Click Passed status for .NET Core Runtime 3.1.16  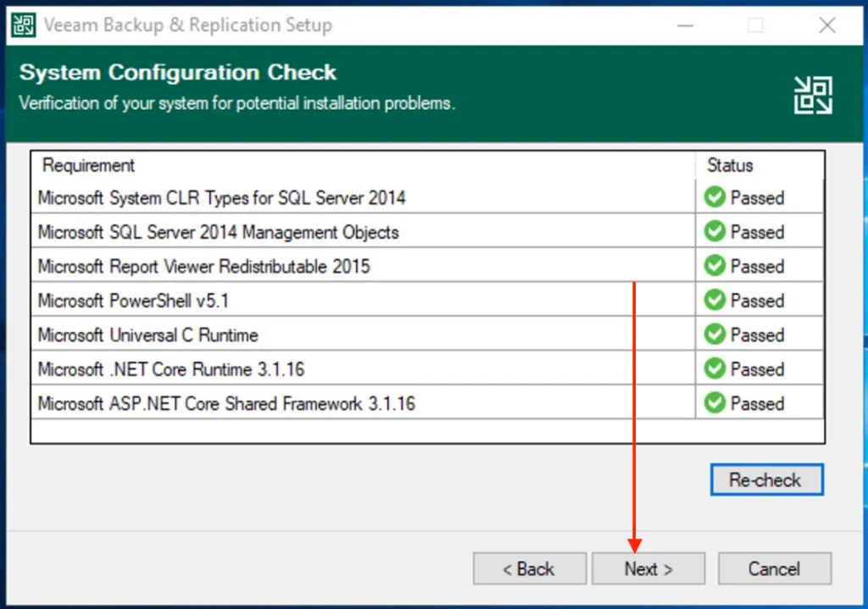coord(757,369)
